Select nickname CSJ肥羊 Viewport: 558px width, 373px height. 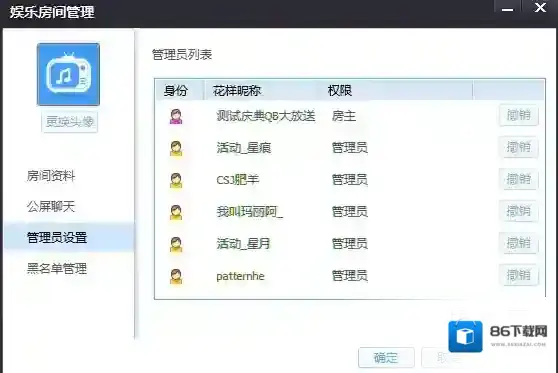click(238, 179)
